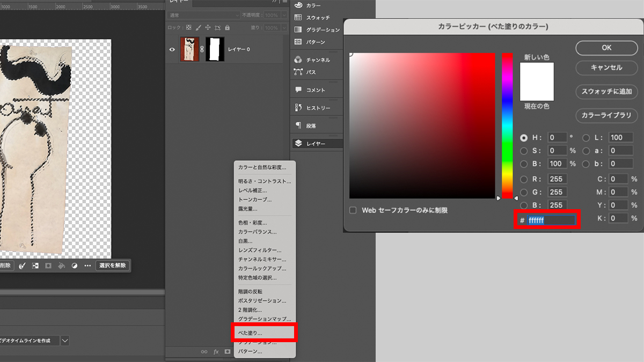Image resolution: width=644 pixels, height=362 pixels.
Task: Select the S radio button in color picker
Action: coord(524,151)
